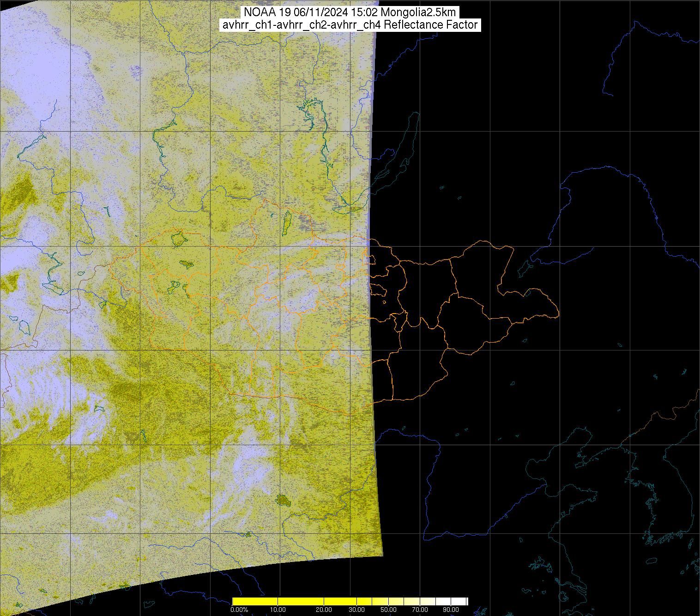The width and height of the screenshot is (700, 616).
Task: Click the easternmost tip of Mongolia's border
Action: coord(558,315)
